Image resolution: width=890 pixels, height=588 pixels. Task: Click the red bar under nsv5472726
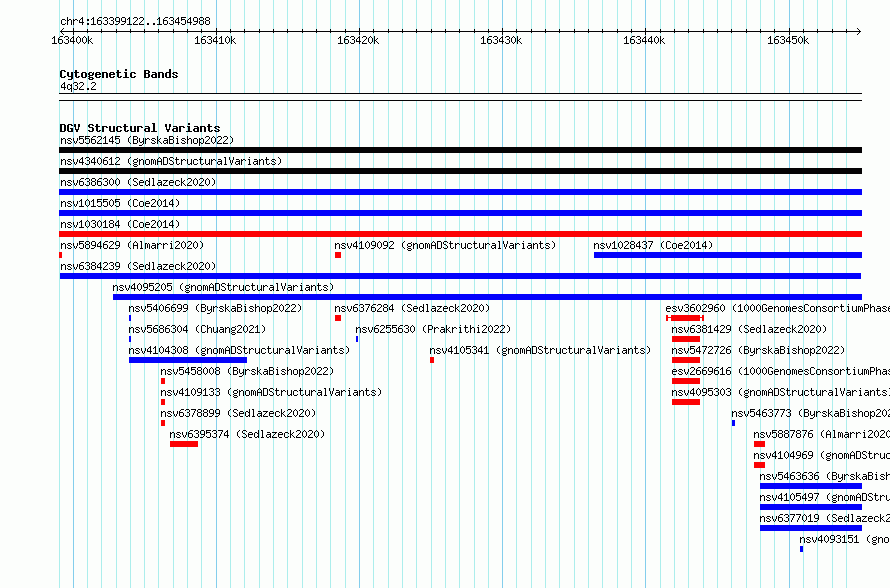click(x=686, y=360)
